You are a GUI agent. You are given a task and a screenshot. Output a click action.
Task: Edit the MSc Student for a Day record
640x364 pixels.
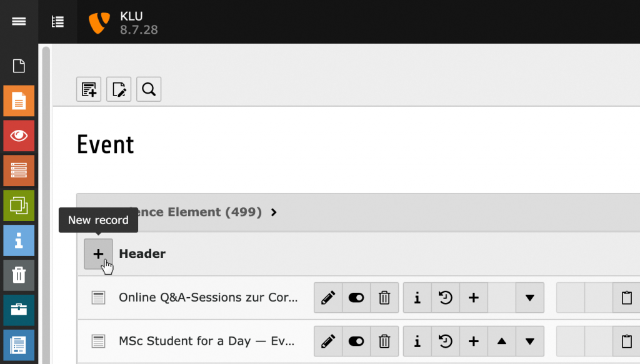click(x=328, y=342)
